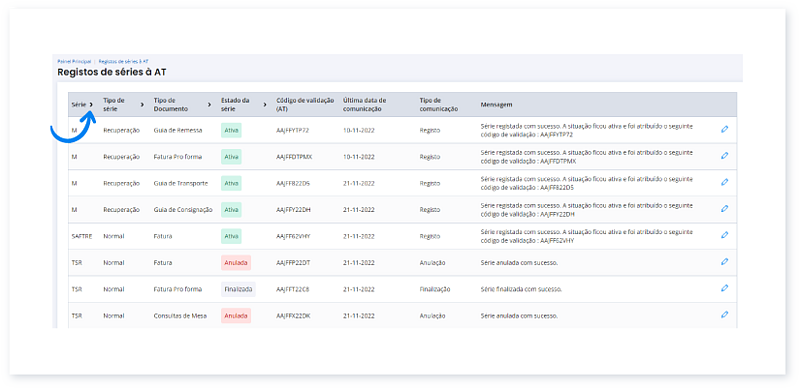Go to Painel Principal breadcrumb
Viewport: 800px width, 389px height.
click(x=74, y=61)
